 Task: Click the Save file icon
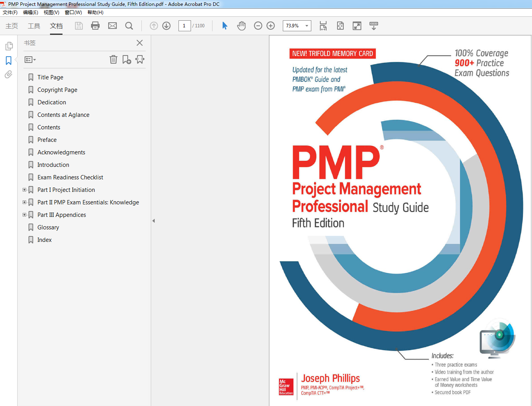[79, 26]
